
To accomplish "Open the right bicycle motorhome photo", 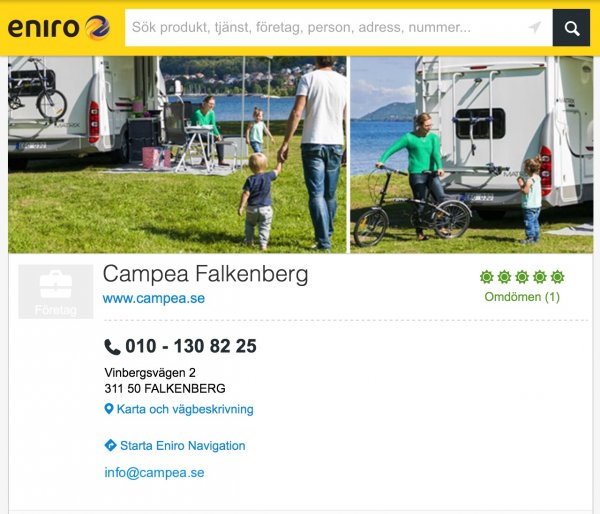I will 471,155.
